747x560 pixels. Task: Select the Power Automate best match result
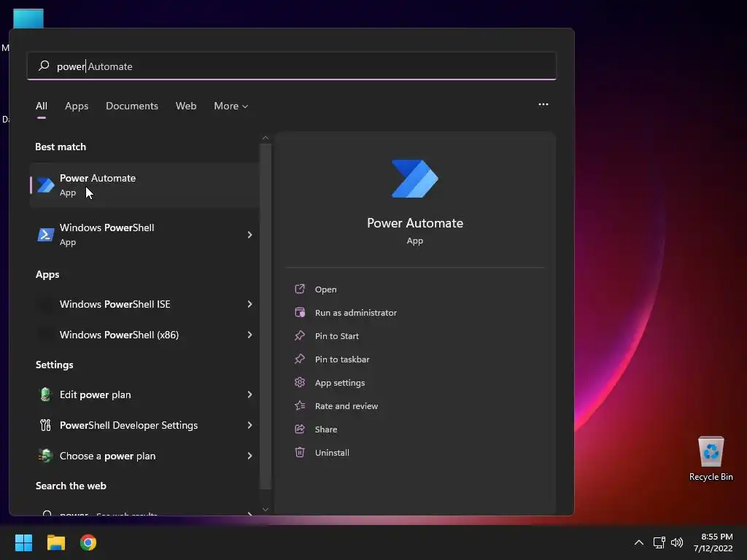tap(144, 184)
